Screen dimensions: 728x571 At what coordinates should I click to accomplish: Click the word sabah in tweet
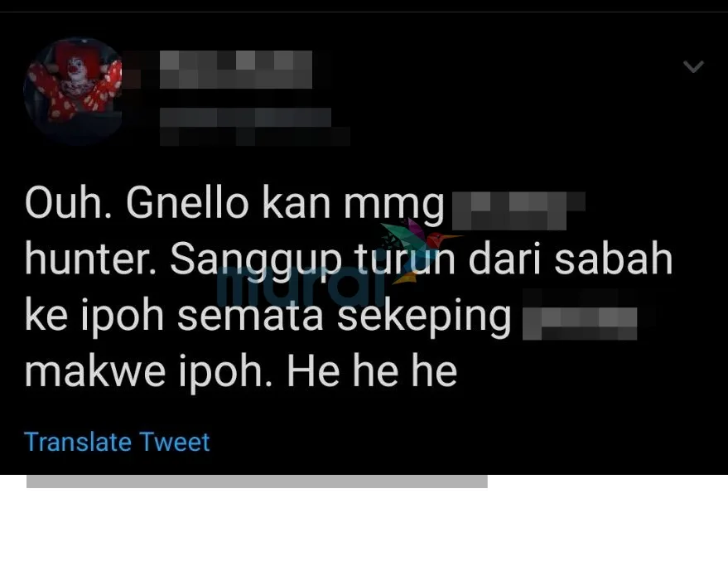click(x=614, y=259)
